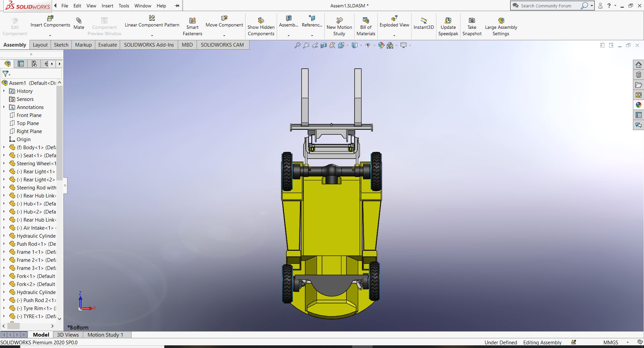
Task: Launch the Bill of Materials tool
Action: tap(366, 21)
